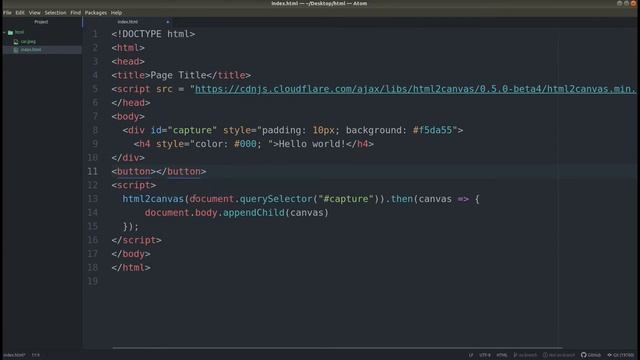Click "querySelector" on line 13
640x360 pixels.
point(276,199)
